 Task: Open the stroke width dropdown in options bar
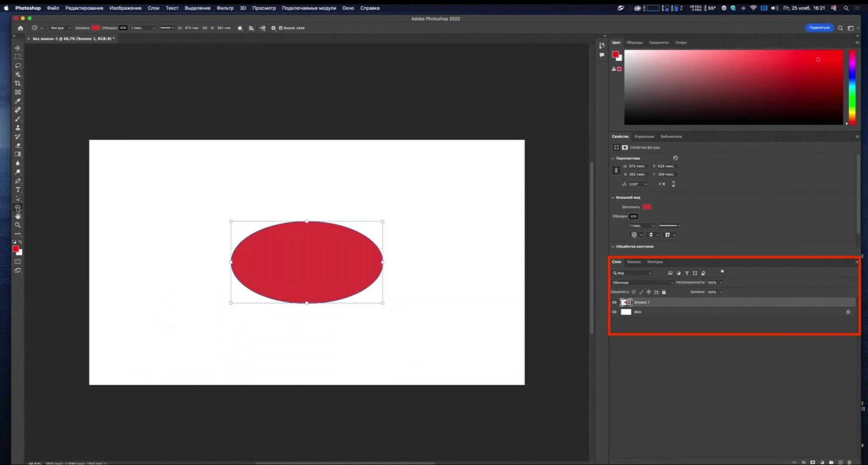coord(154,28)
